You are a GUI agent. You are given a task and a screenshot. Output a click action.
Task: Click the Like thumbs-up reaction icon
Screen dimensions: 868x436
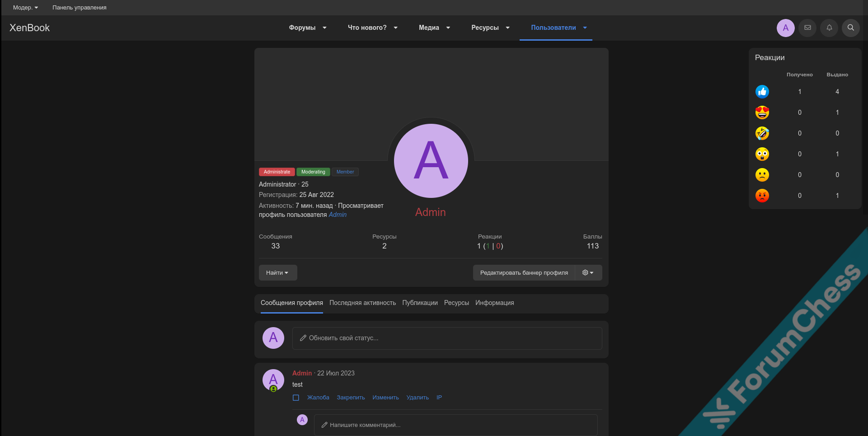(x=762, y=92)
